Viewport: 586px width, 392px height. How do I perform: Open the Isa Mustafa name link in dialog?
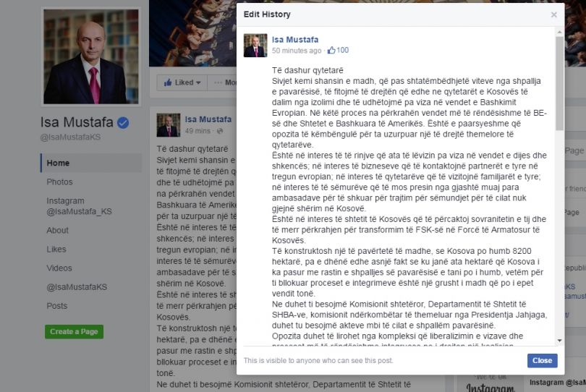click(x=295, y=40)
